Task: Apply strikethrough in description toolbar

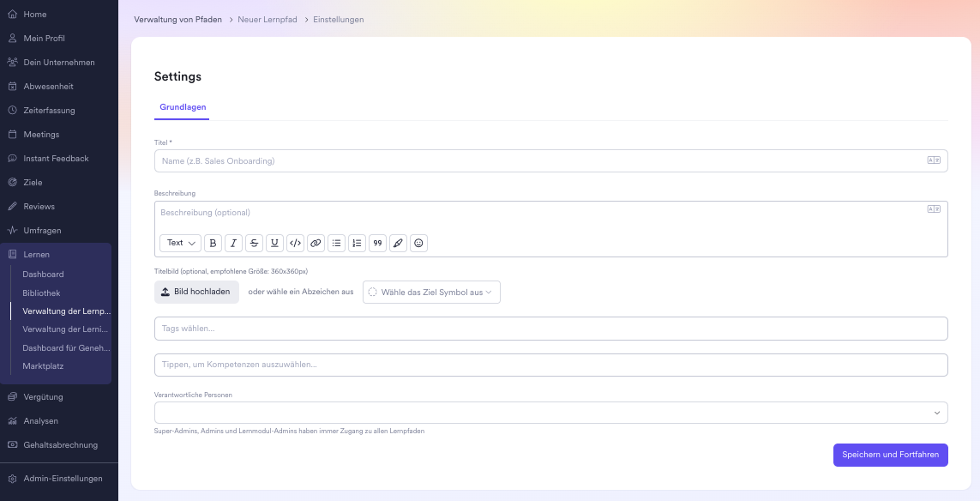Action: coord(254,243)
